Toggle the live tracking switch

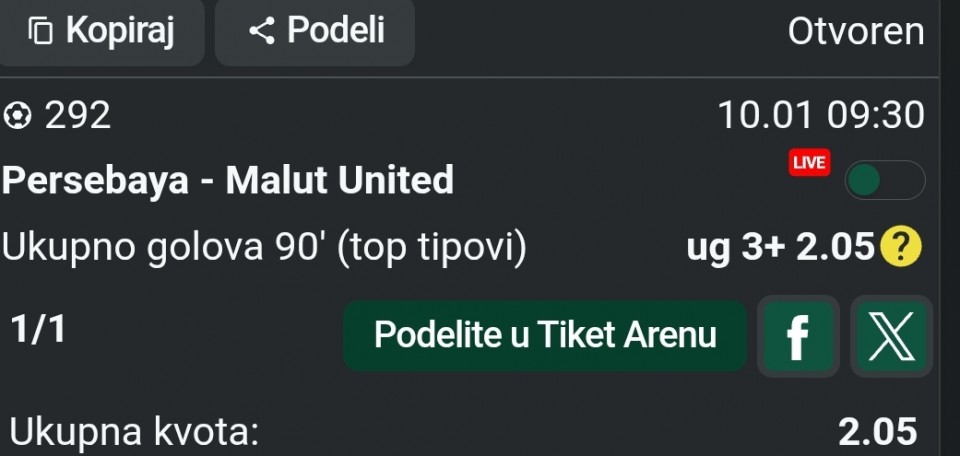884,181
